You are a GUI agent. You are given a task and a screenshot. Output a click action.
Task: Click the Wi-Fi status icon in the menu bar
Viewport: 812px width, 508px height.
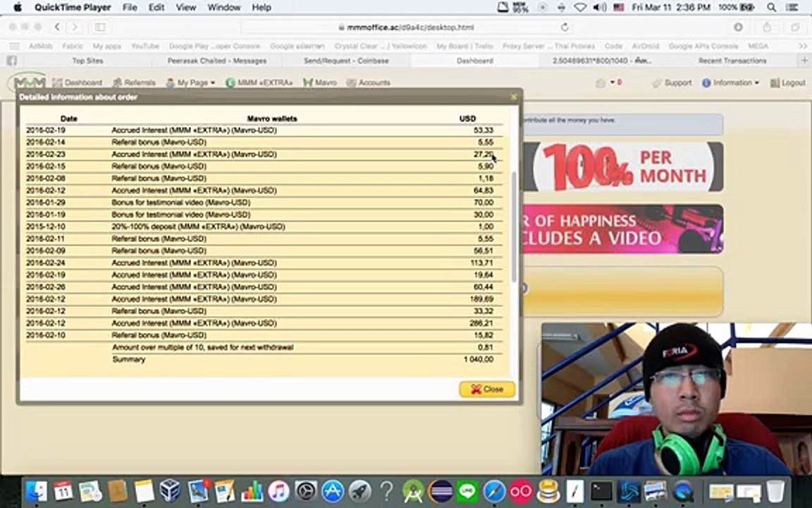pos(580,7)
